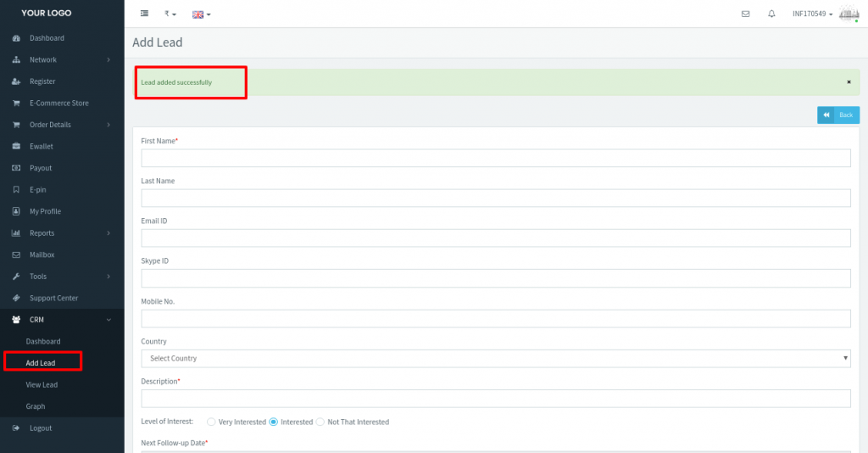Click into the Last Name field

(x=495, y=198)
